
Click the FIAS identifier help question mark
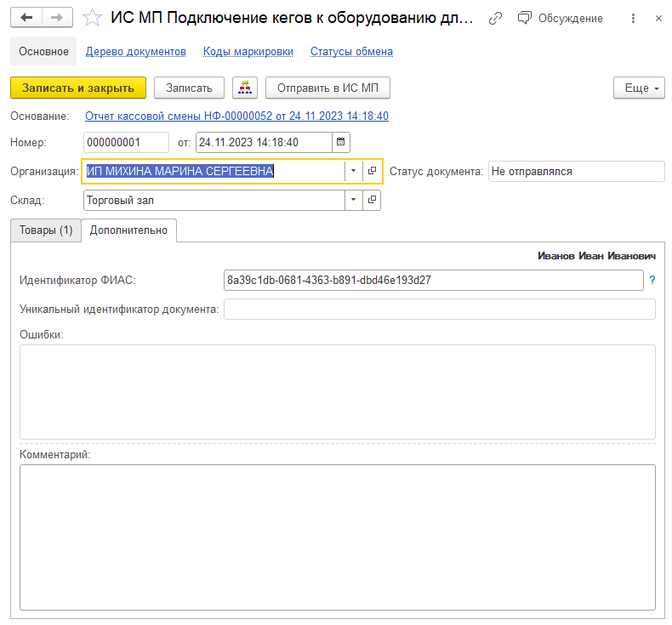[x=652, y=280]
